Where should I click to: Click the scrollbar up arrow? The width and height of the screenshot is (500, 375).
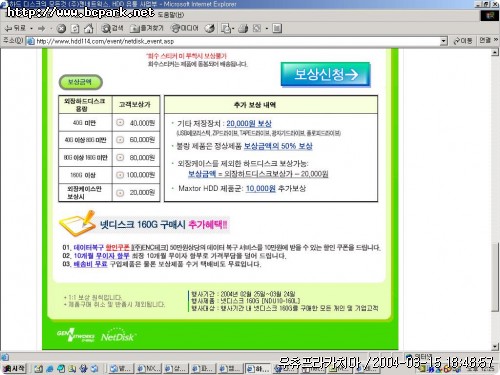[495, 52]
